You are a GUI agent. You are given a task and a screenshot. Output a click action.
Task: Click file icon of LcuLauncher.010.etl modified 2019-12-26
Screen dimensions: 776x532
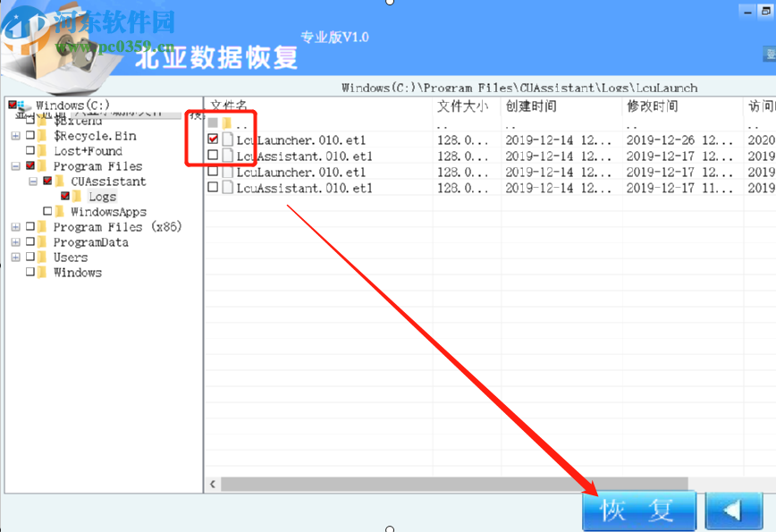(x=228, y=139)
